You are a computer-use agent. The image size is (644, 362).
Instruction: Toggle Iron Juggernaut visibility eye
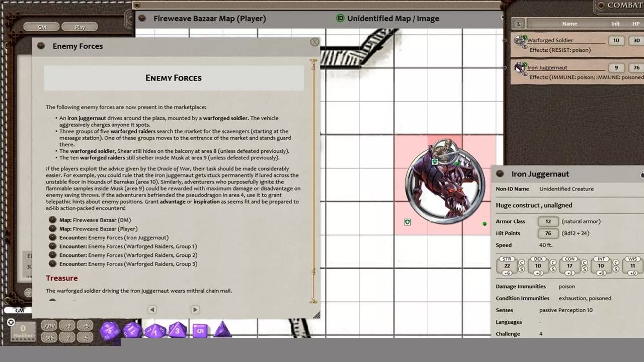tap(525, 74)
